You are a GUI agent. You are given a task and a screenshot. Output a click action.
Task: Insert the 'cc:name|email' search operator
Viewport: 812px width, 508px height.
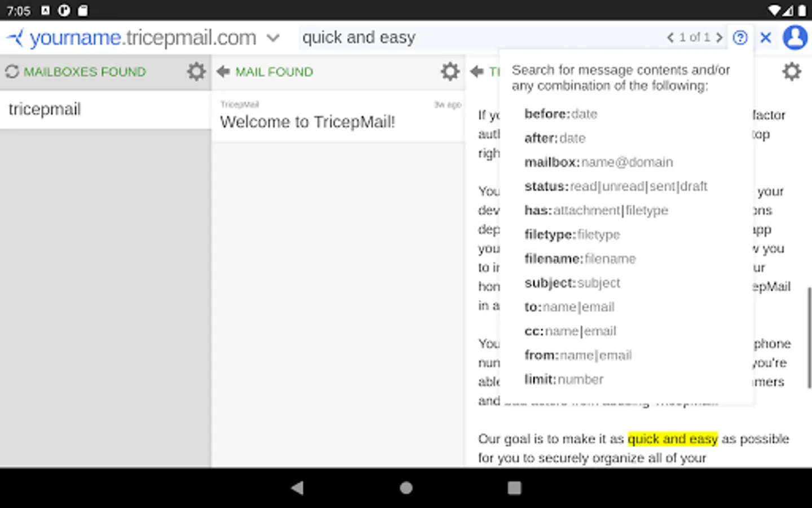(x=570, y=331)
